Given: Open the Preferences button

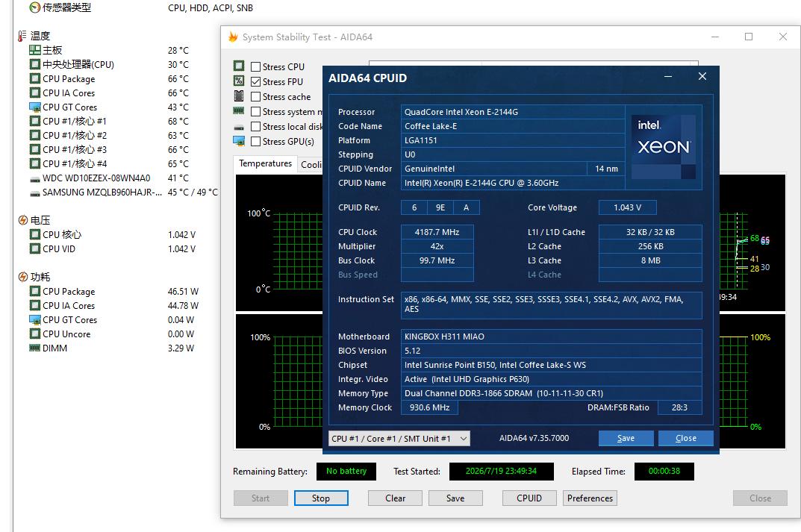Looking at the screenshot, I should pos(590,498).
